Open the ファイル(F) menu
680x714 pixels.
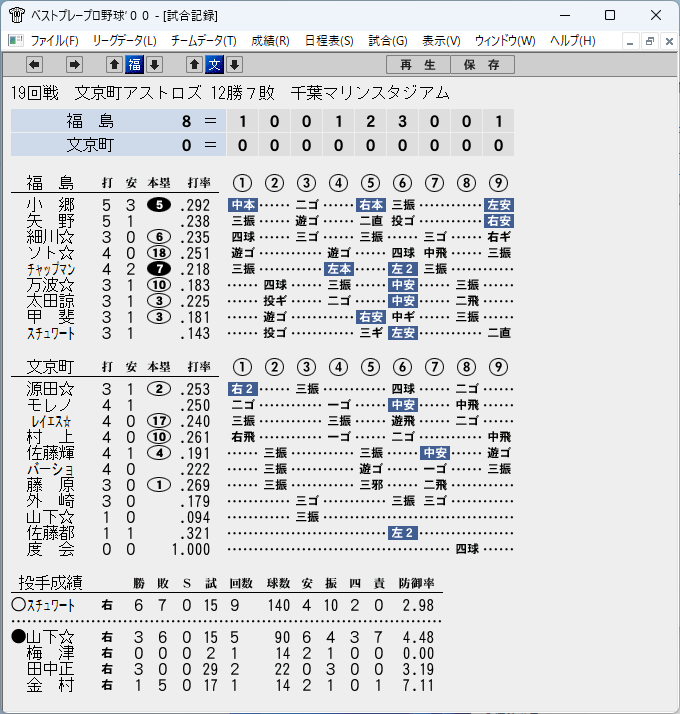click(54, 41)
